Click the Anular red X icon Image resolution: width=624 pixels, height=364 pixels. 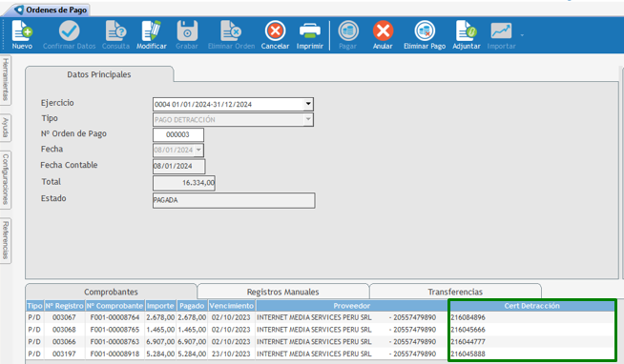[x=383, y=31]
